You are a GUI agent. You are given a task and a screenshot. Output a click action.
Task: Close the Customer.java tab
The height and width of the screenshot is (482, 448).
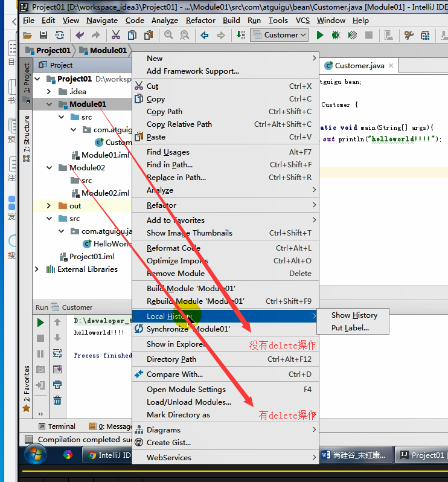click(x=391, y=66)
